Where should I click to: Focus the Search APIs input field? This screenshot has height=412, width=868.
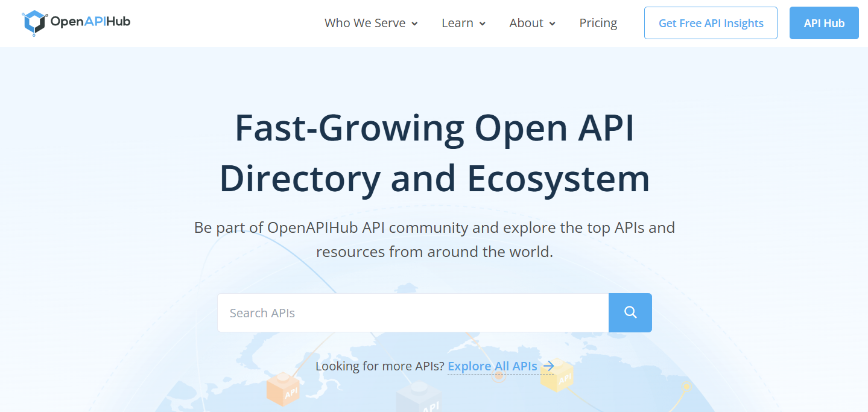click(x=413, y=312)
